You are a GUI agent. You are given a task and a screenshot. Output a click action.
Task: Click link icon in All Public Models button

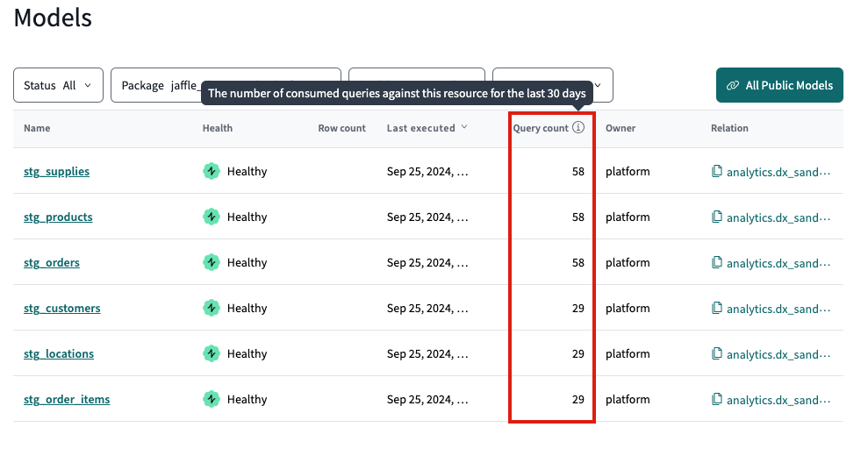click(x=733, y=86)
